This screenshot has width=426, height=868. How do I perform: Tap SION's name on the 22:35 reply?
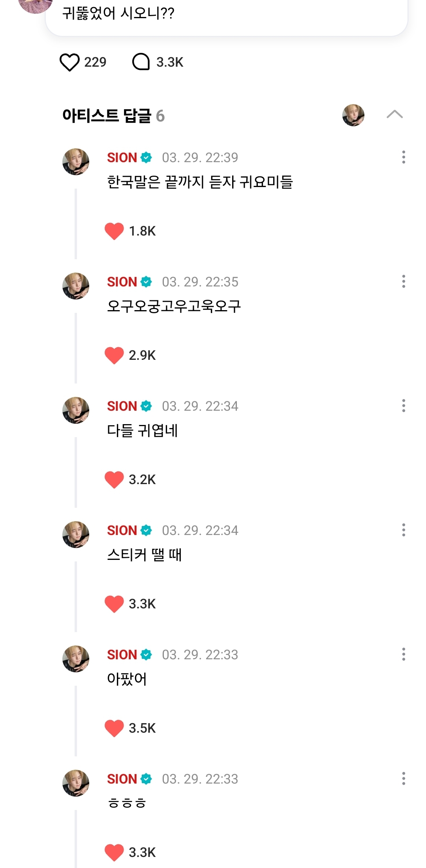click(x=122, y=282)
